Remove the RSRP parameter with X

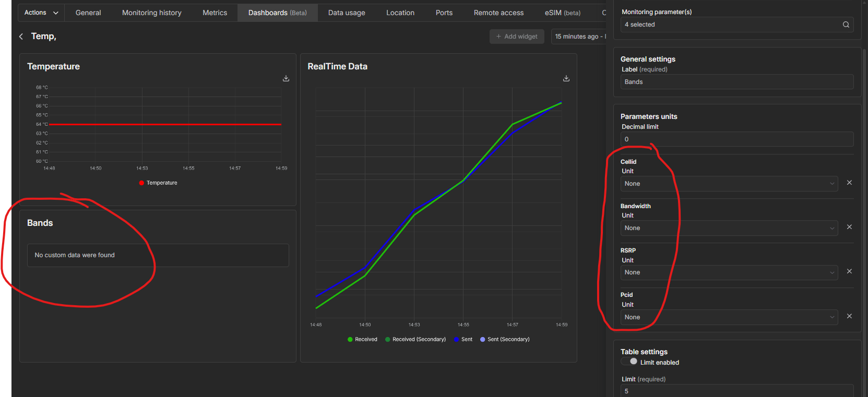point(849,271)
